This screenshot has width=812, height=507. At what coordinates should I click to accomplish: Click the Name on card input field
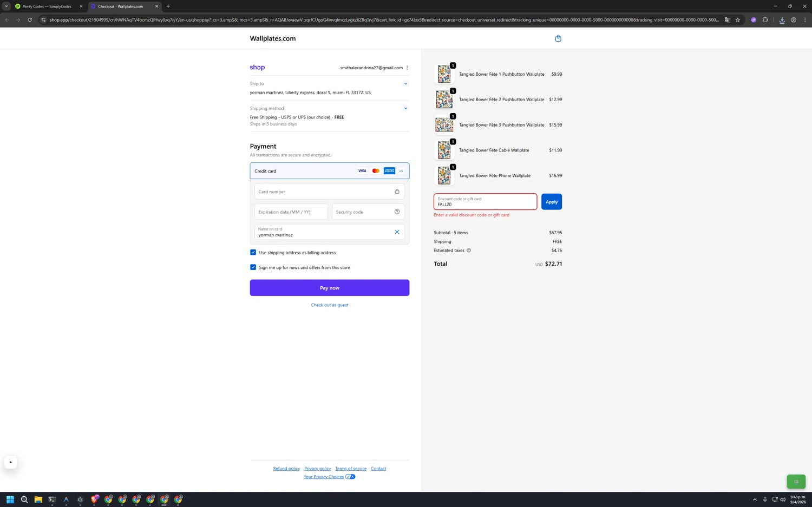point(330,232)
